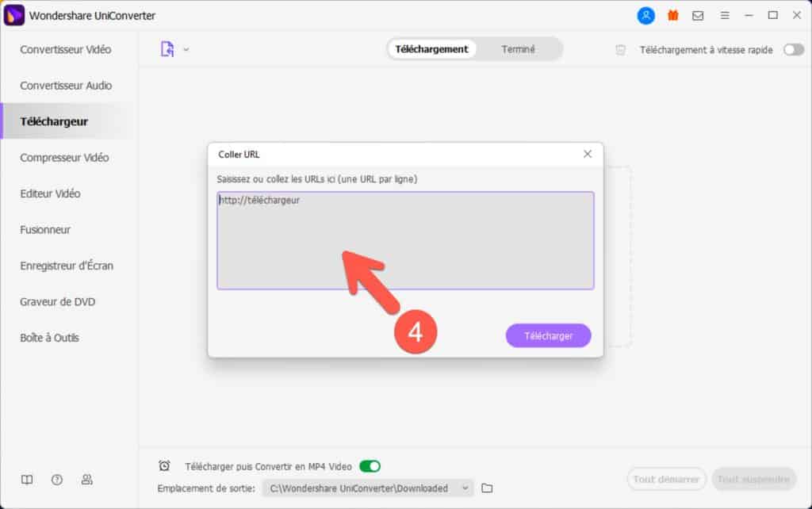This screenshot has height=509, width=812.
Task: Click the trash delete icon
Action: 620,50
